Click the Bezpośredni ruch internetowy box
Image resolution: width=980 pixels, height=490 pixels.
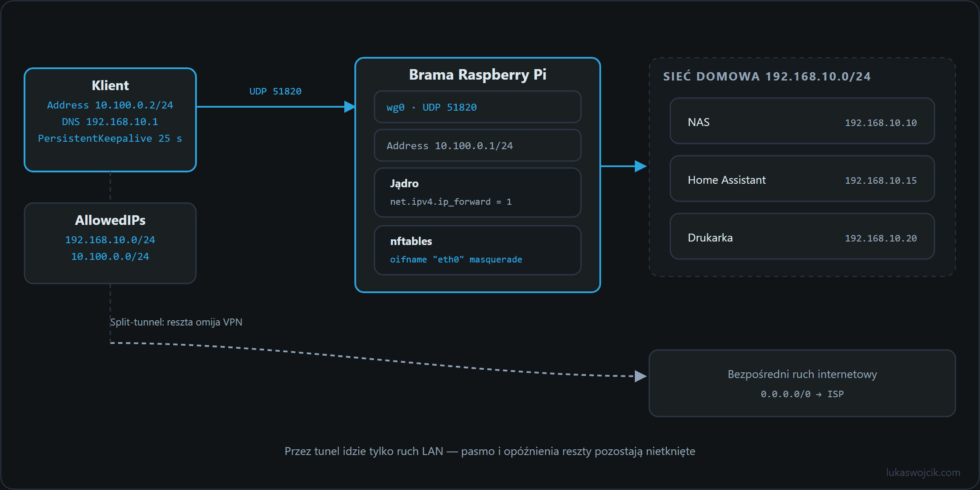[x=802, y=383]
